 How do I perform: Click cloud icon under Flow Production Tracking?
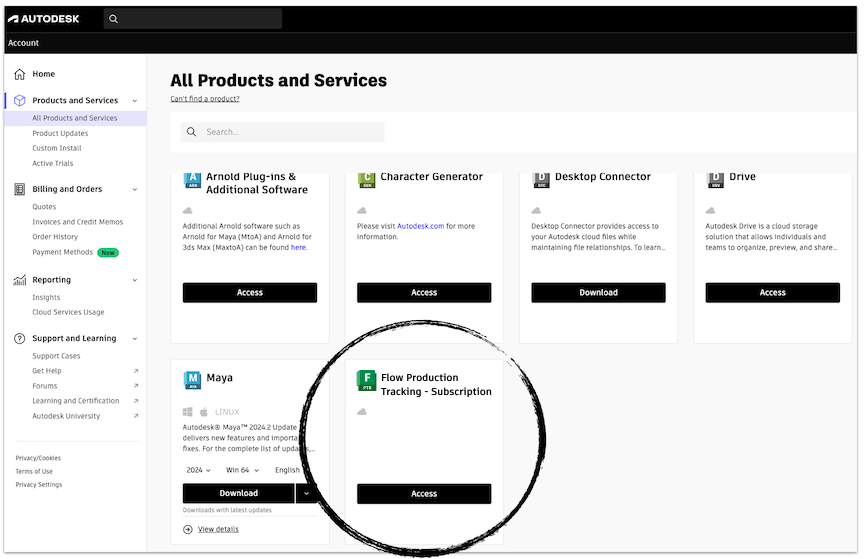pos(362,412)
